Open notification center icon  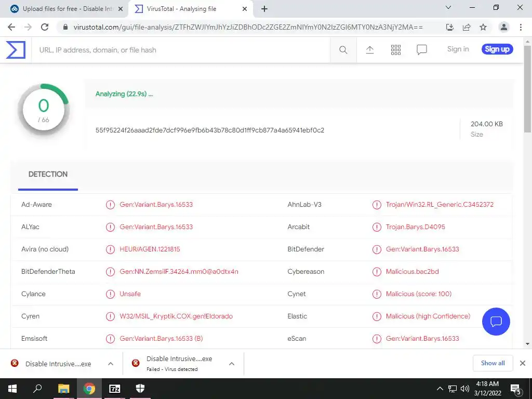point(516,389)
